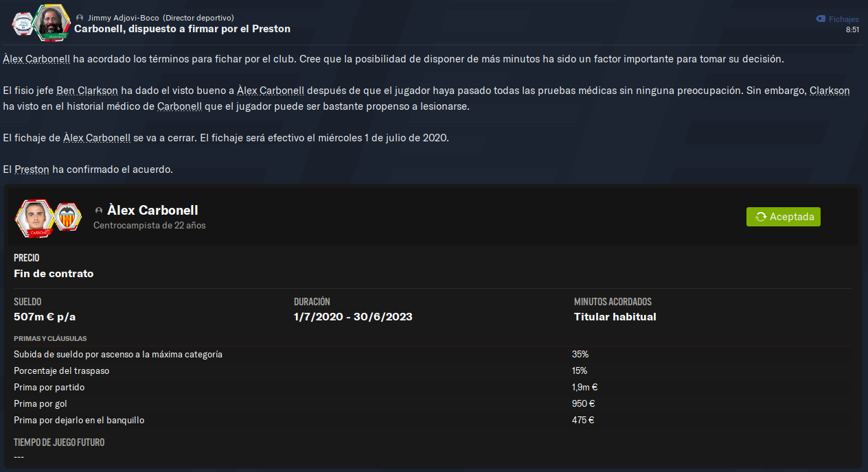Open Àlex Carbonell's profile from card heading
The image size is (868, 472).
coord(152,210)
